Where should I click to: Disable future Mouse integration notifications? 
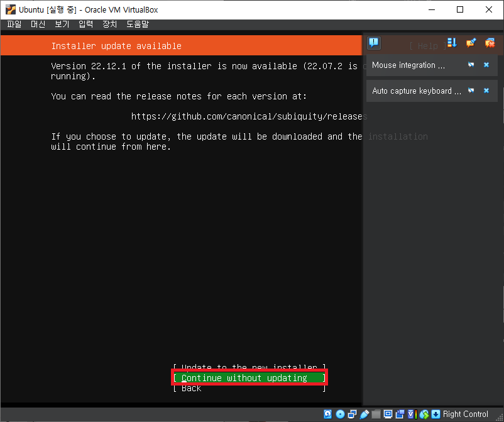click(x=471, y=65)
